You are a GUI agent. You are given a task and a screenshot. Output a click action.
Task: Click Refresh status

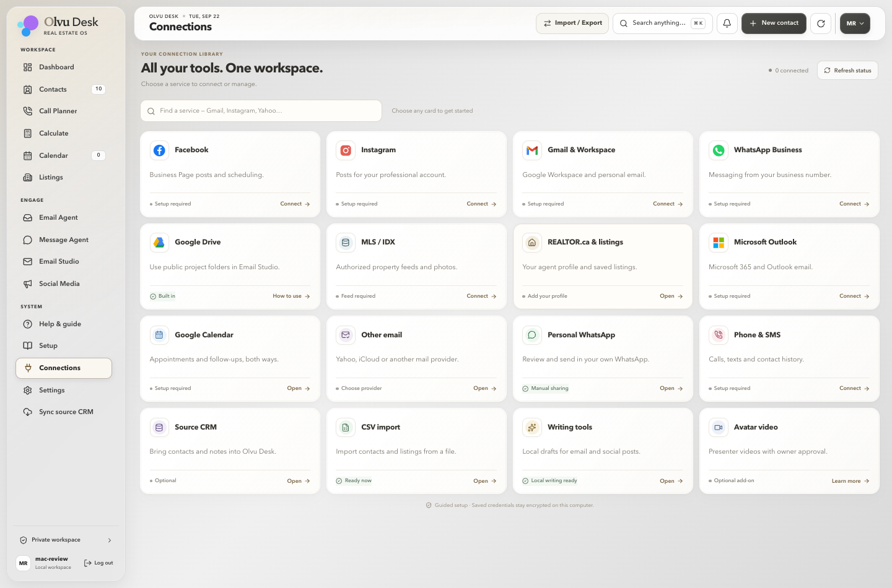click(x=847, y=71)
